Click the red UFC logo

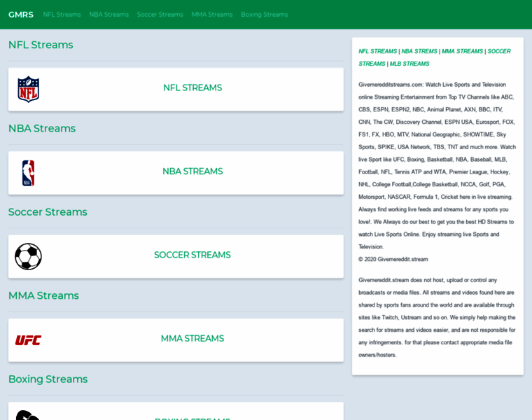coord(28,340)
